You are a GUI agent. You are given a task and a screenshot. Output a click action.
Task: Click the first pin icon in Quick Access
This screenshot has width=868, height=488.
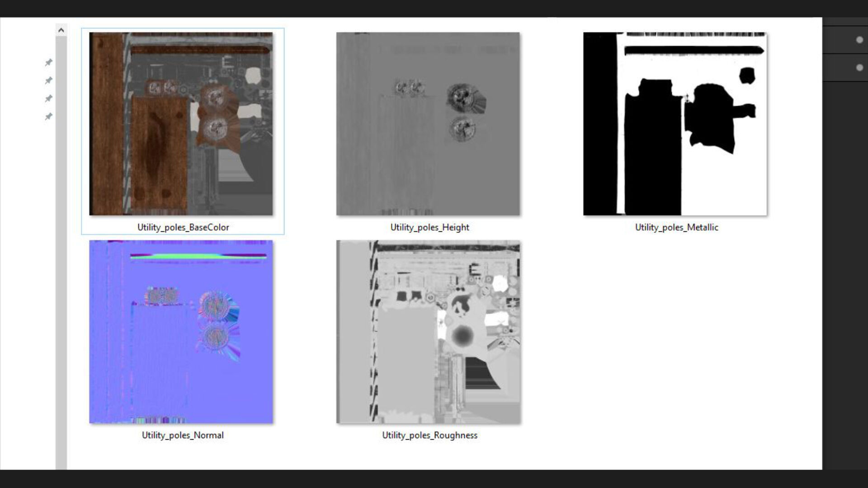(48, 62)
